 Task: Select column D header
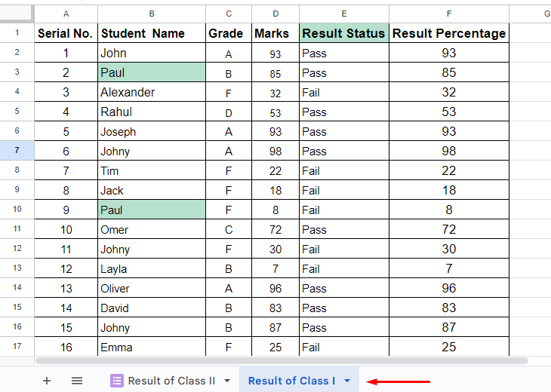point(275,14)
